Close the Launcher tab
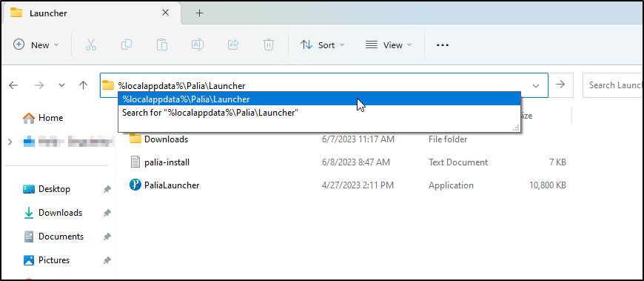Image resolution: width=644 pixels, height=281 pixels. click(x=166, y=13)
